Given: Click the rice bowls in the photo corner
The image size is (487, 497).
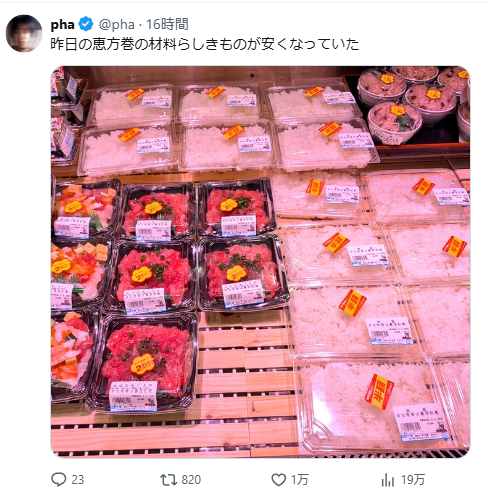Looking at the screenshot, I should (413, 103).
